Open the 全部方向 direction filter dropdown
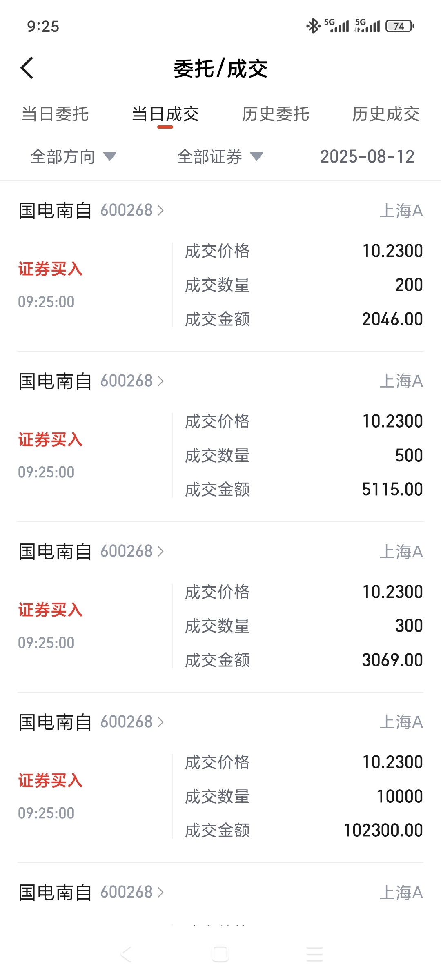Image resolution: width=441 pixels, height=980 pixels. point(73,156)
